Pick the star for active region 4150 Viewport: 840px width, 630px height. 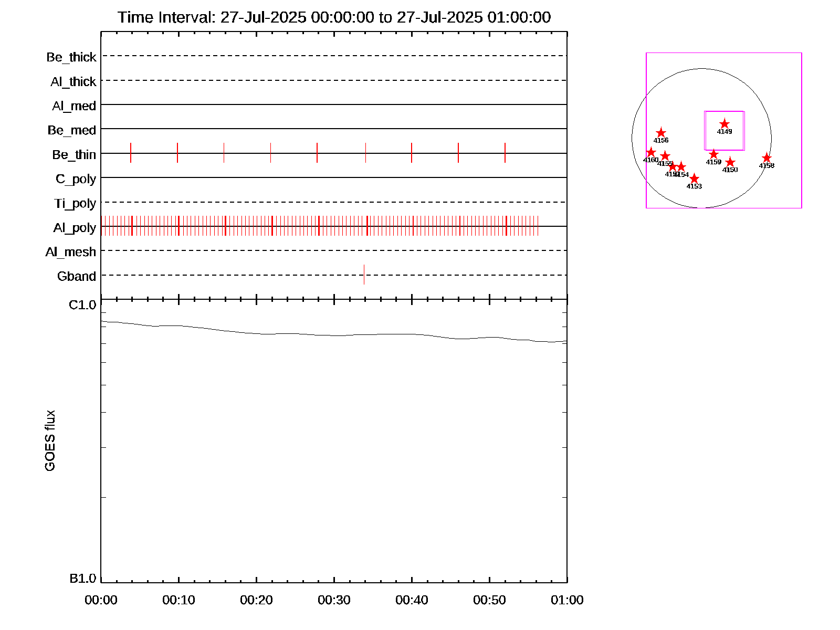tap(730, 162)
